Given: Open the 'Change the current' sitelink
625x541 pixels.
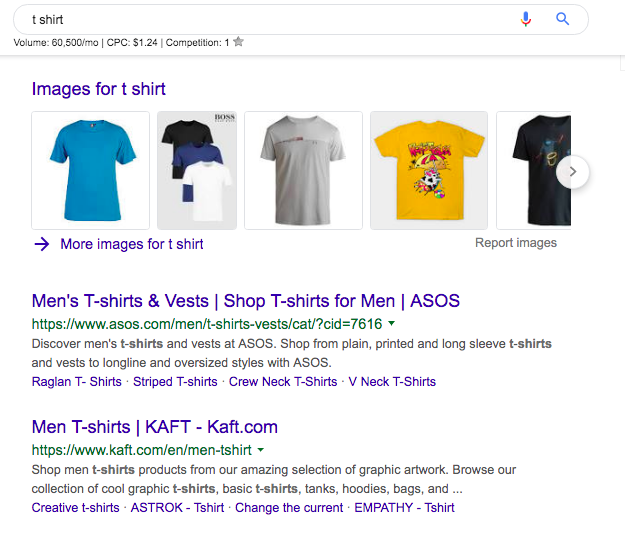Looking at the screenshot, I should (x=289, y=508).
